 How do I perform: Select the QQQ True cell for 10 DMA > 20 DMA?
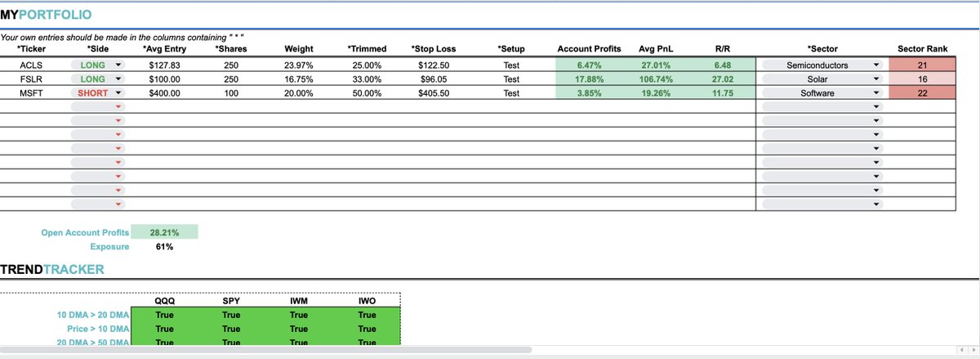(x=164, y=315)
